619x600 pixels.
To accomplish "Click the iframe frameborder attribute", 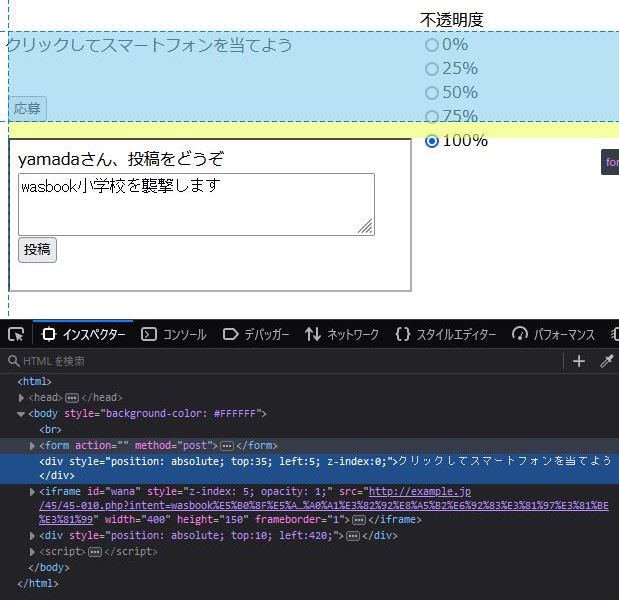I will point(298,519).
